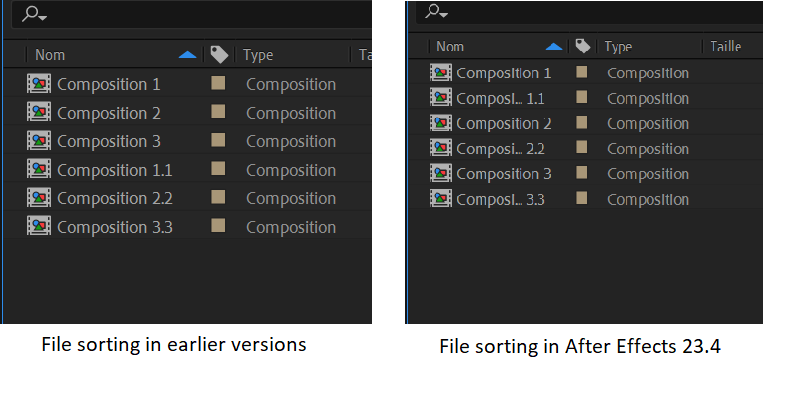Toggle the Nom sort arrow in right panel
Viewport: 792px width, 400px height.
554,47
